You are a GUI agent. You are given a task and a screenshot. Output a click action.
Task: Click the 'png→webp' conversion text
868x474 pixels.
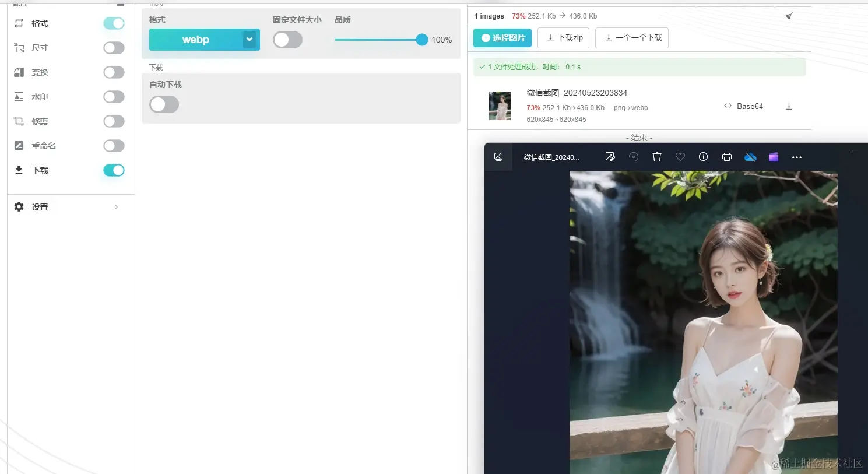tap(631, 108)
